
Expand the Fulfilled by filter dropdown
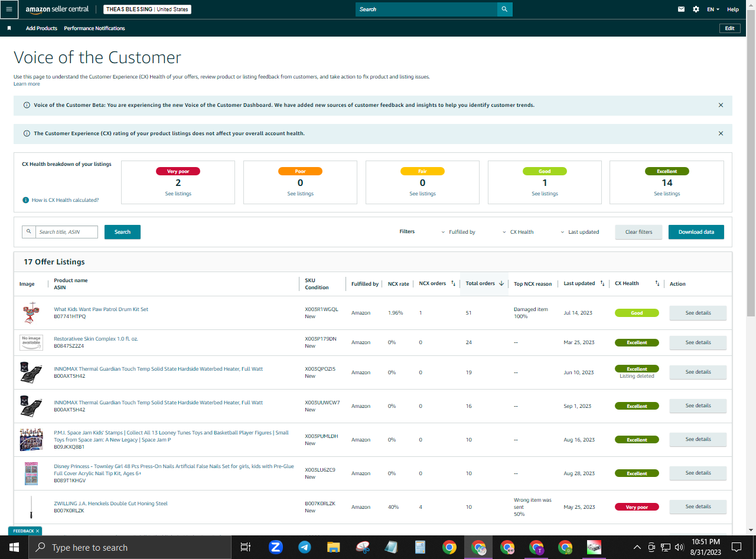pos(458,232)
